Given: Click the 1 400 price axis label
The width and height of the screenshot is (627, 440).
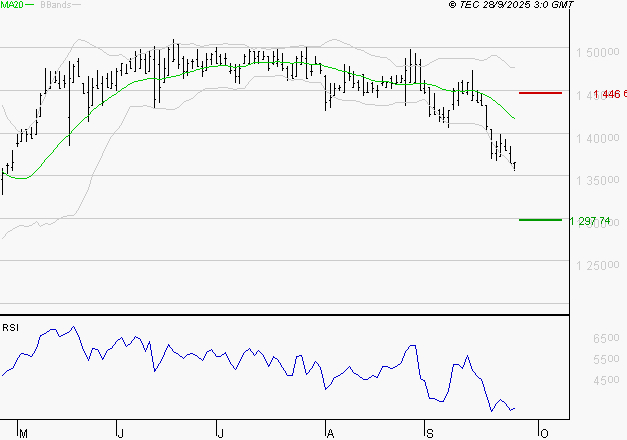Looking at the screenshot, I should 597,138.
